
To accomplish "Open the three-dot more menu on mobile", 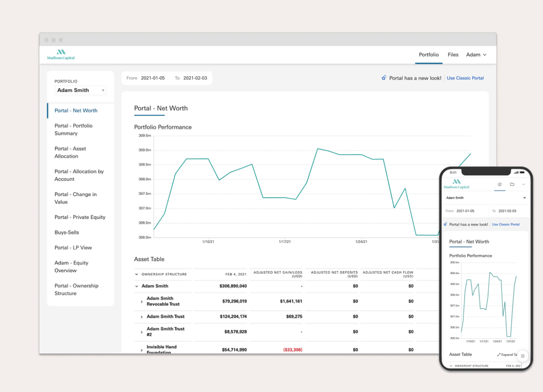I will pos(523,185).
